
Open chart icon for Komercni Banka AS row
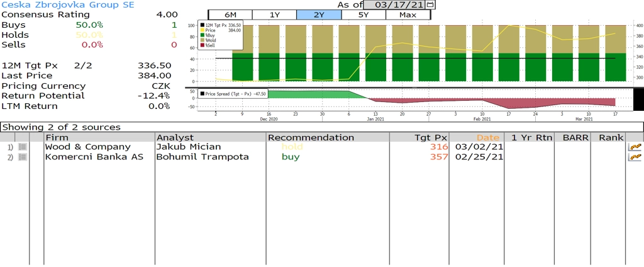(635, 157)
